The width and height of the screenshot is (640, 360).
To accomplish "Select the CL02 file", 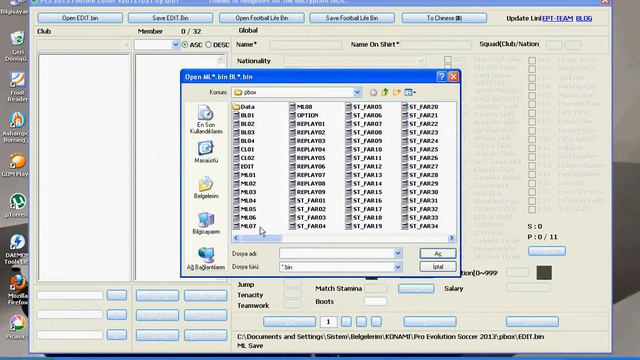I will coord(244,158).
